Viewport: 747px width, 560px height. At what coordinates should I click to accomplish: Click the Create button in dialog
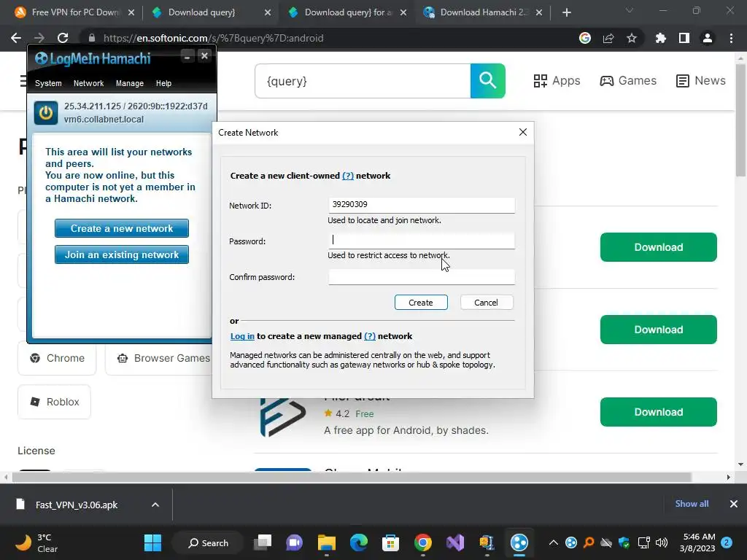tap(421, 303)
